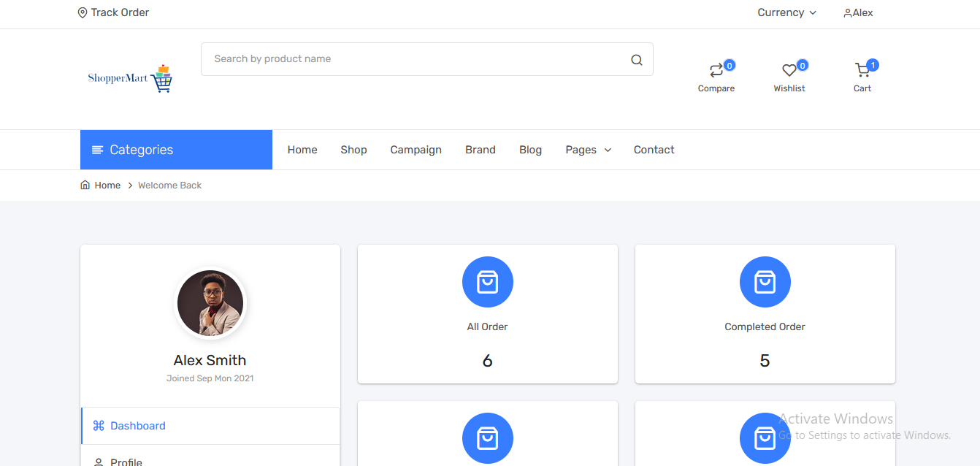
Task: Open the Cart shopping icon
Action: pyautogui.click(x=862, y=70)
